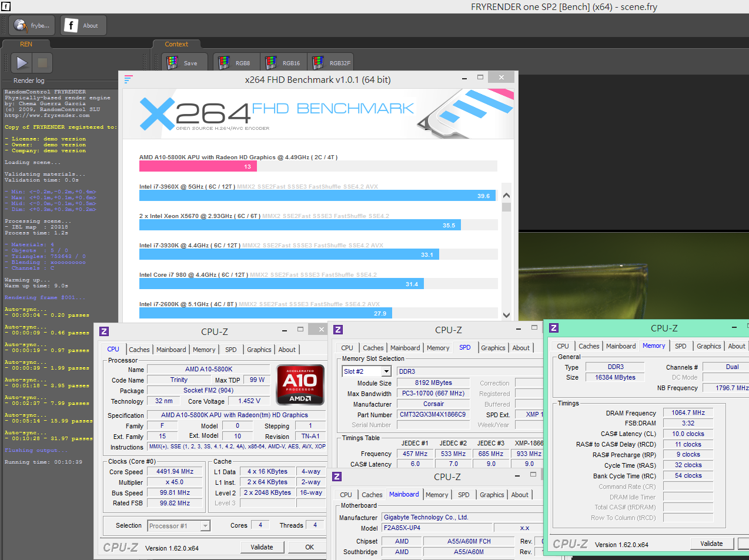Close the x264 FHD Benchmark window
Viewport: 749px width, 560px height.
click(x=501, y=77)
